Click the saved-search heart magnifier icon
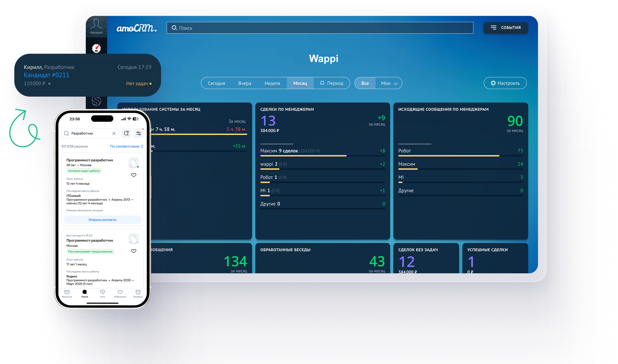618x364 pixels. (x=126, y=133)
